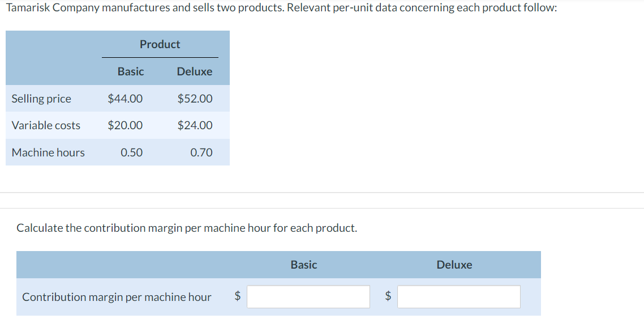644x327 pixels.
Task: Click the 0.70 Deluxe machine hours value
Action: (201, 152)
